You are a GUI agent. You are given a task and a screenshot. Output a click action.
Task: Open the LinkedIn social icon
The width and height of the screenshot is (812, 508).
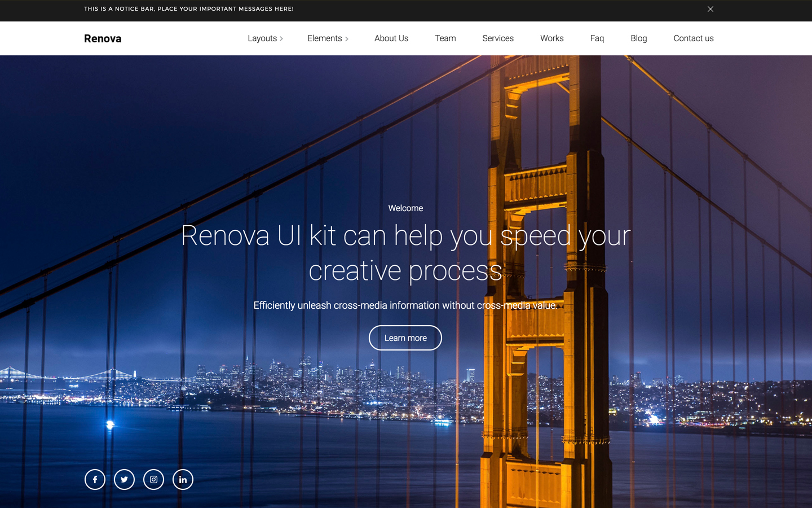[x=183, y=479]
